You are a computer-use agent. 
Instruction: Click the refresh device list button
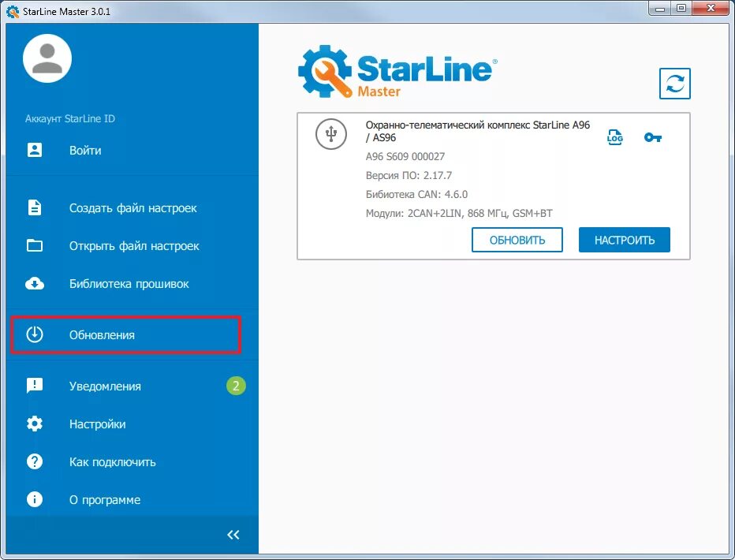674,84
